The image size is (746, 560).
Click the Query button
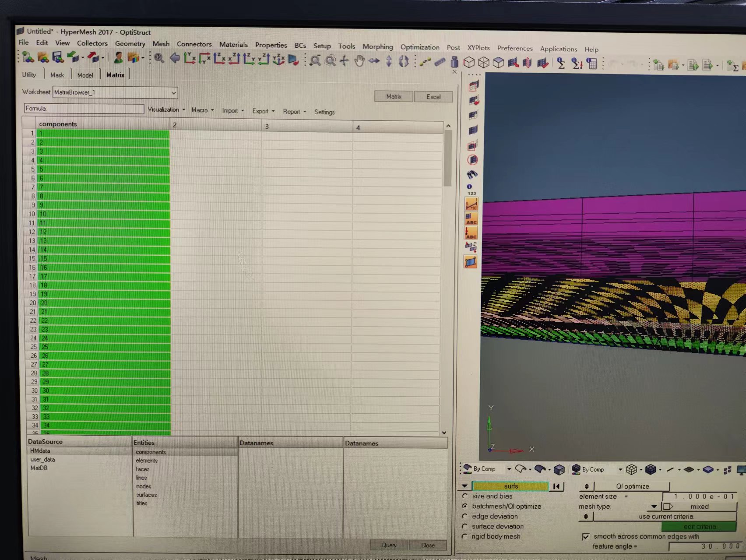click(x=389, y=545)
